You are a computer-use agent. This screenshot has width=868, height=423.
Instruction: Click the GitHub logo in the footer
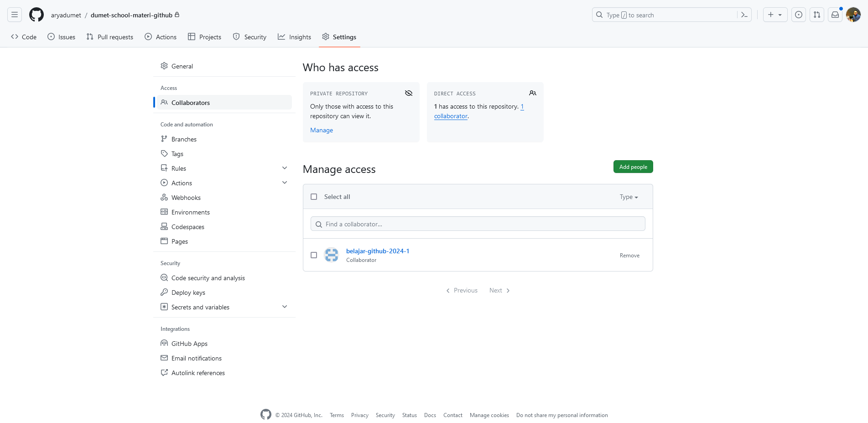pos(266,414)
